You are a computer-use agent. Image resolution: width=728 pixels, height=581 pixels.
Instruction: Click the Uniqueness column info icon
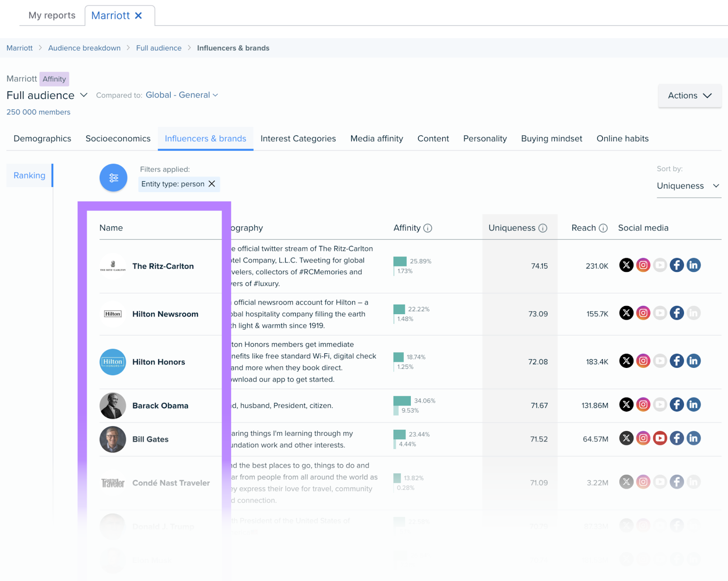(543, 228)
